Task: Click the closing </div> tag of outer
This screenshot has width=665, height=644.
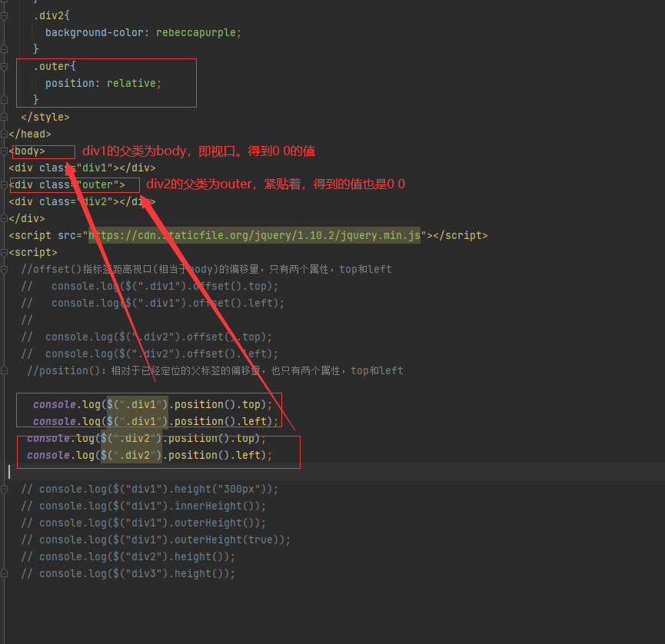Action: click(27, 219)
